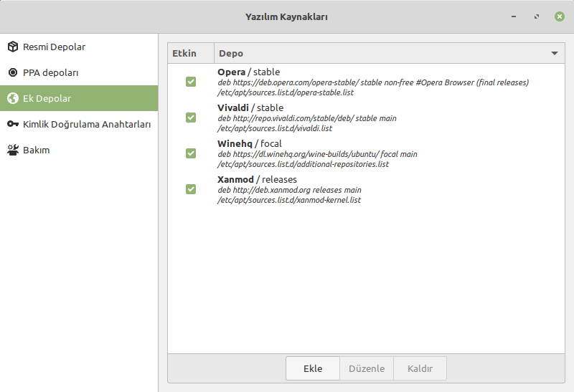Click the Etkin column header
This screenshot has height=392, width=574.
click(x=191, y=53)
